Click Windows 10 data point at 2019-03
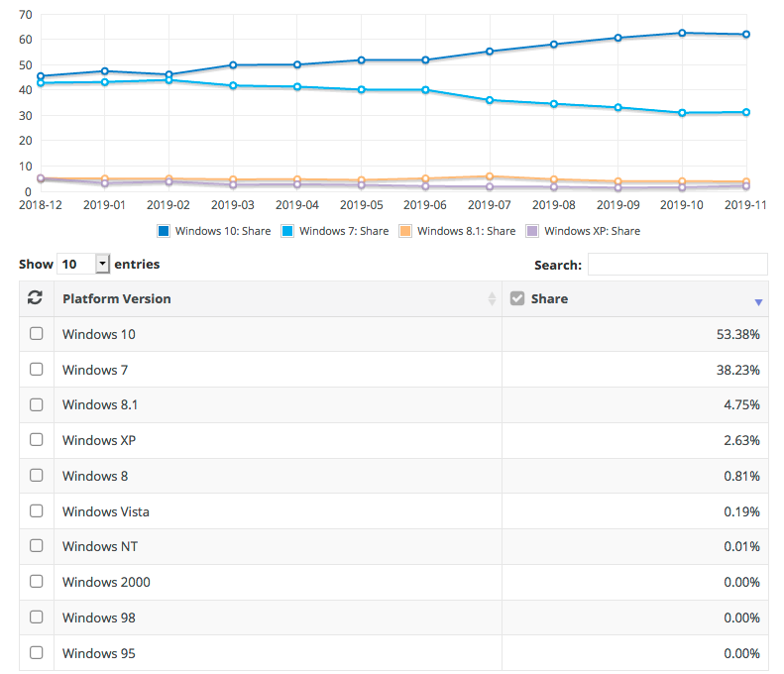784x674 pixels. point(233,65)
